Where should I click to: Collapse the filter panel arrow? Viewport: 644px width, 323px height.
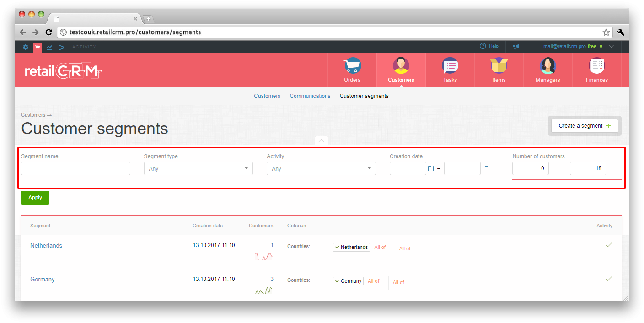pyautogui.click(x=321, y=141)
